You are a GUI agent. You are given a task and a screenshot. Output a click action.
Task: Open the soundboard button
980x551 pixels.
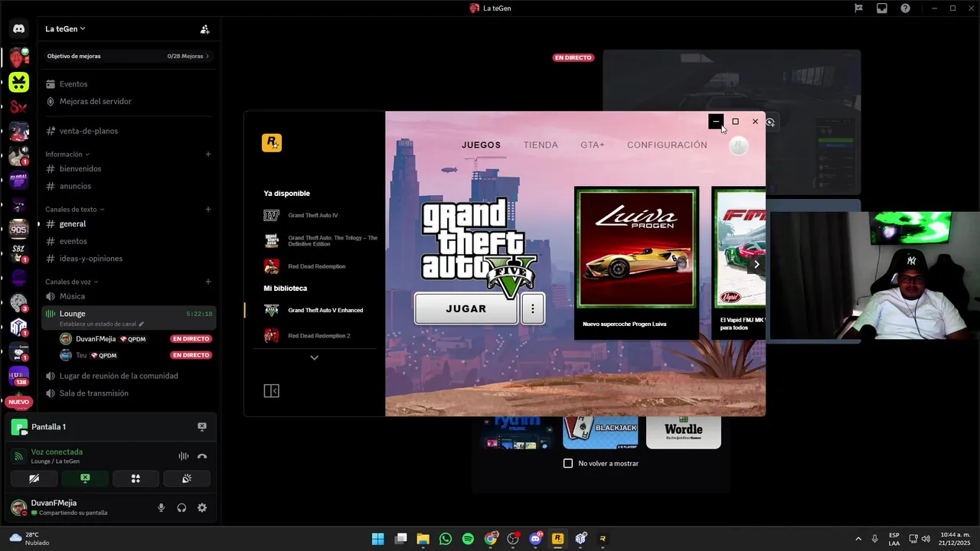(x=186, y=478)
